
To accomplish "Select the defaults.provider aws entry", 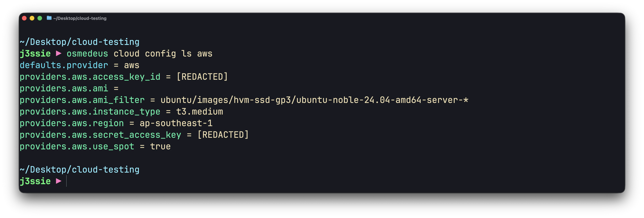I will (79, 65).
